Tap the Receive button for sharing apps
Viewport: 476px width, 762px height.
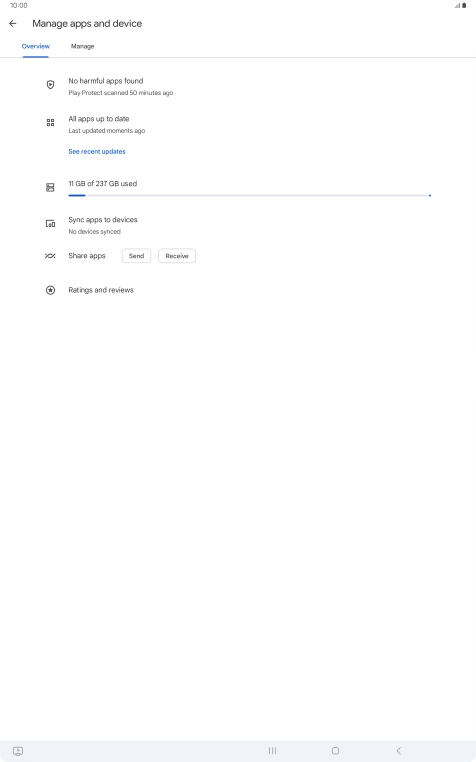click(177, 256)
